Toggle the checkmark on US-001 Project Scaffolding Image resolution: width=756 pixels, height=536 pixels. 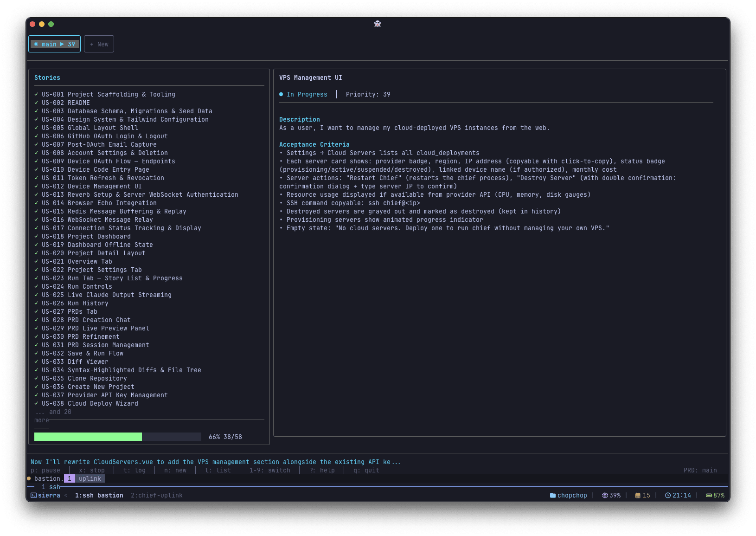[x=36, y=94]
